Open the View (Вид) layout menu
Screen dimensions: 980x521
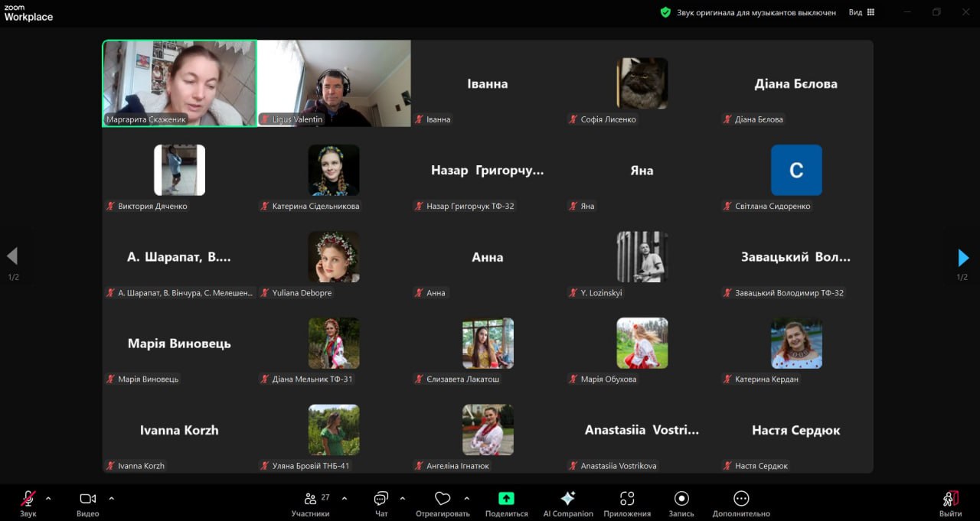coord(861,12)
